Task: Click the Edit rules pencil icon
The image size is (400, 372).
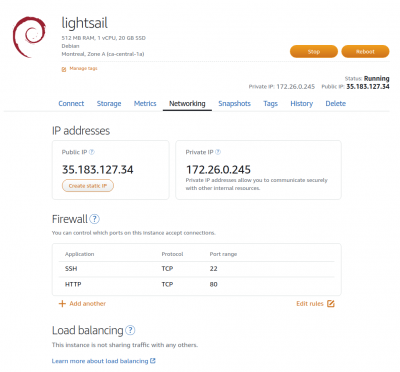Action: point(331,304)
